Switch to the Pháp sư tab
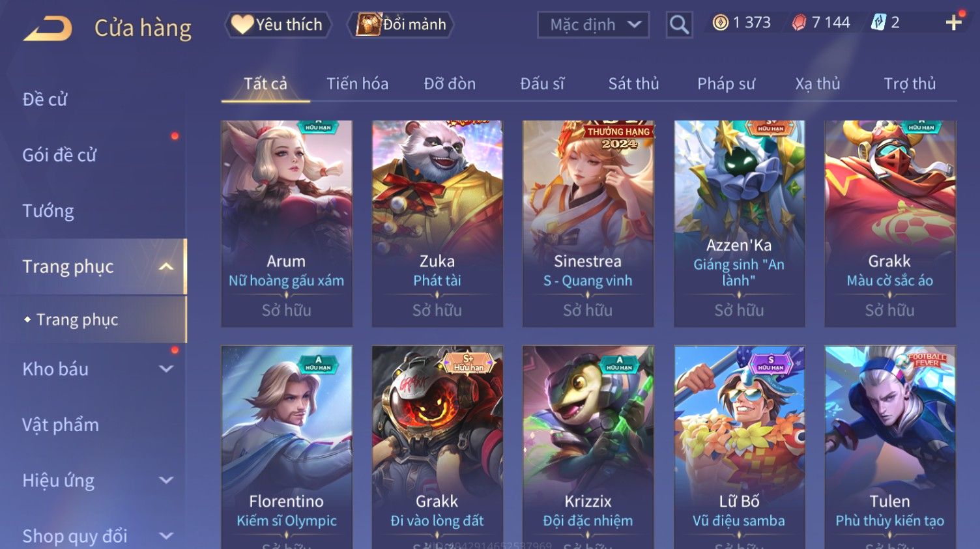 (726, 83)
